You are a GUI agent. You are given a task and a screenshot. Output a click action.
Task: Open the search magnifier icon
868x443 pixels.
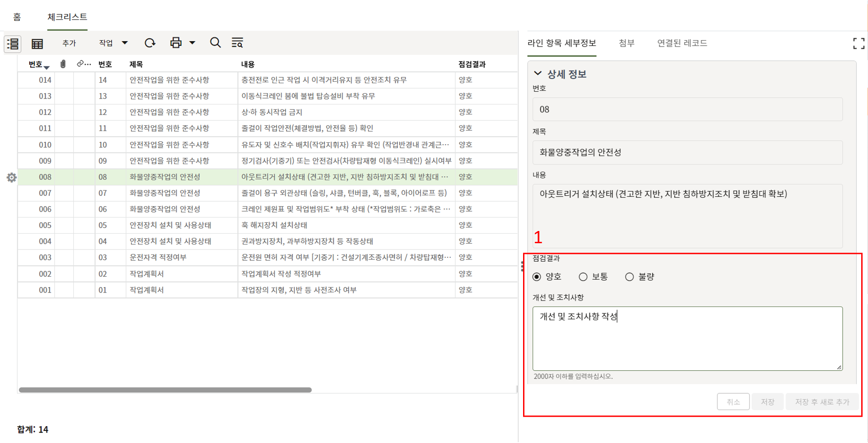coord(215,43)
